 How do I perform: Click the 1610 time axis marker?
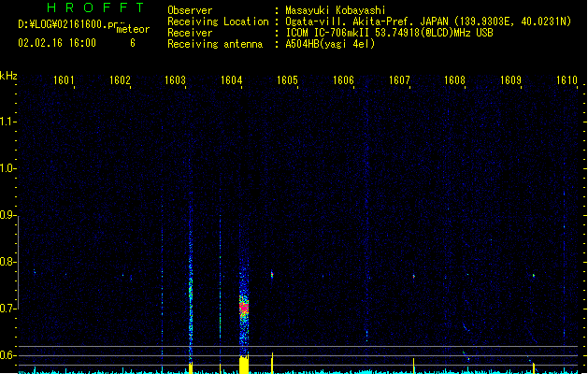point(566,80)
